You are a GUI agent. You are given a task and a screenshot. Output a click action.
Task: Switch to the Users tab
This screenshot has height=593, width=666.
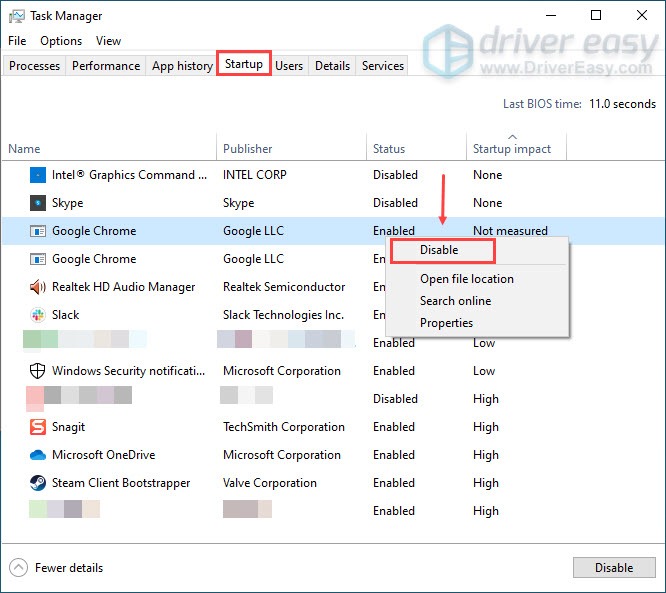pos(289,66)
